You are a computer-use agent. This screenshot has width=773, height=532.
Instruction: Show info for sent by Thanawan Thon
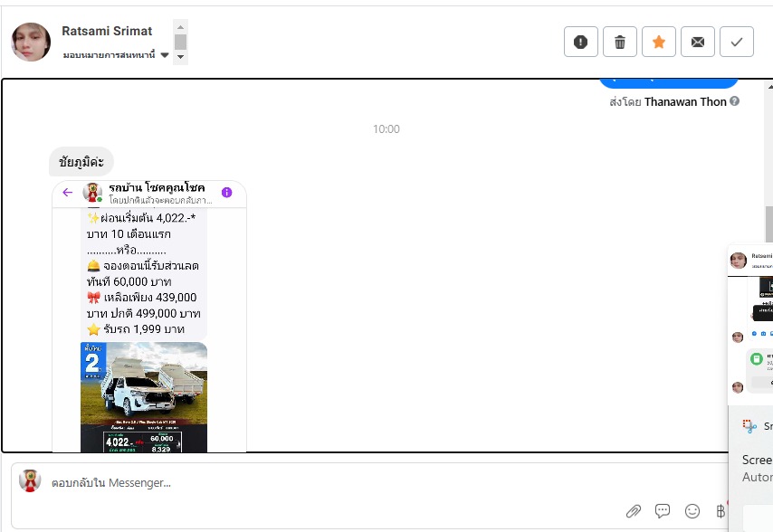pos(735,101)
